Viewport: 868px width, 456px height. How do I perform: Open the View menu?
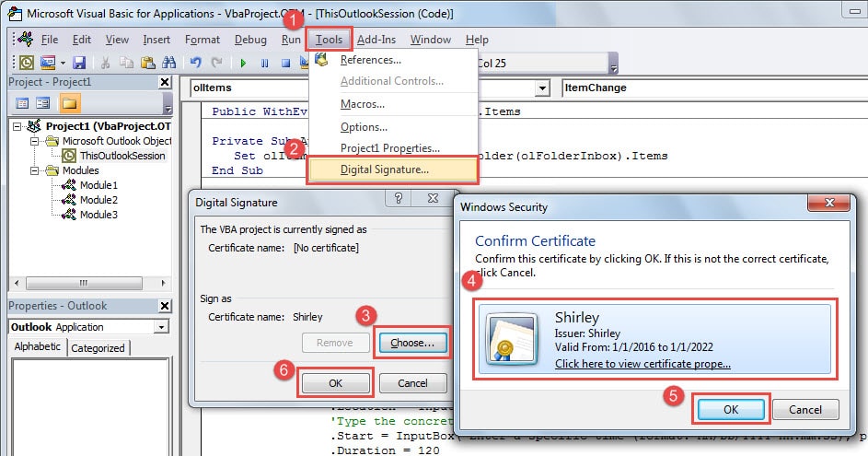pyautogui.click(x=117, y=40)
